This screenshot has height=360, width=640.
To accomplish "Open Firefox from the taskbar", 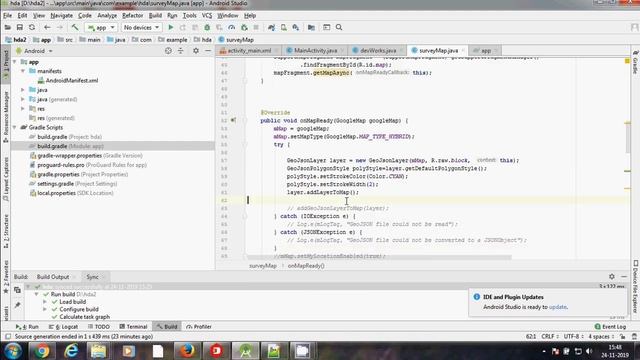I will (x=187, y=351).
